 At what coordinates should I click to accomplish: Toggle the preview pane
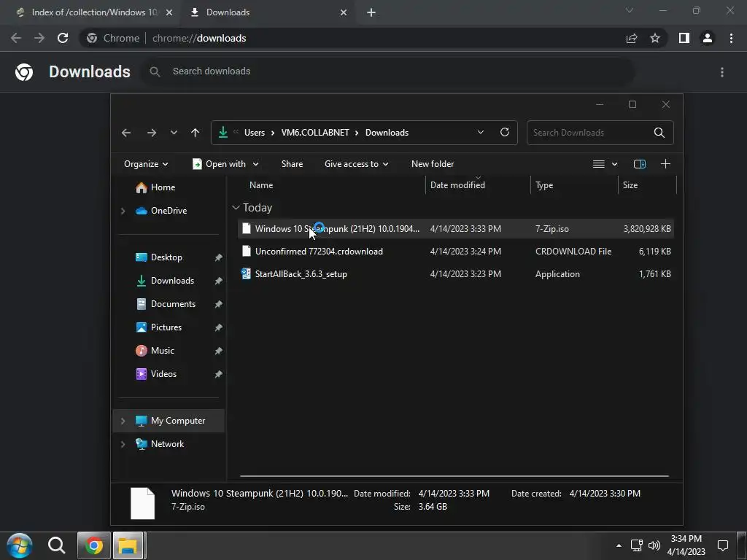coord(639,164)
